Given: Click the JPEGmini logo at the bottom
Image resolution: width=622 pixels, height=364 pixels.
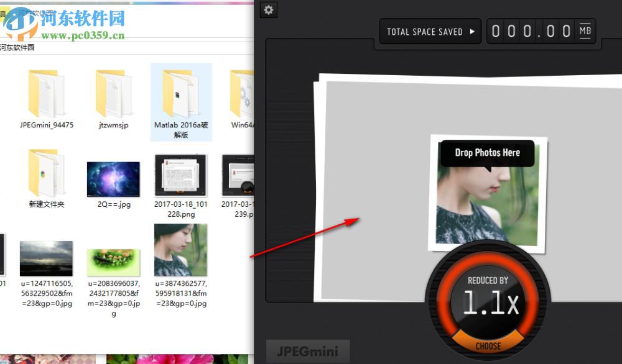Looking at the screenshot, I should pos(307,350).
